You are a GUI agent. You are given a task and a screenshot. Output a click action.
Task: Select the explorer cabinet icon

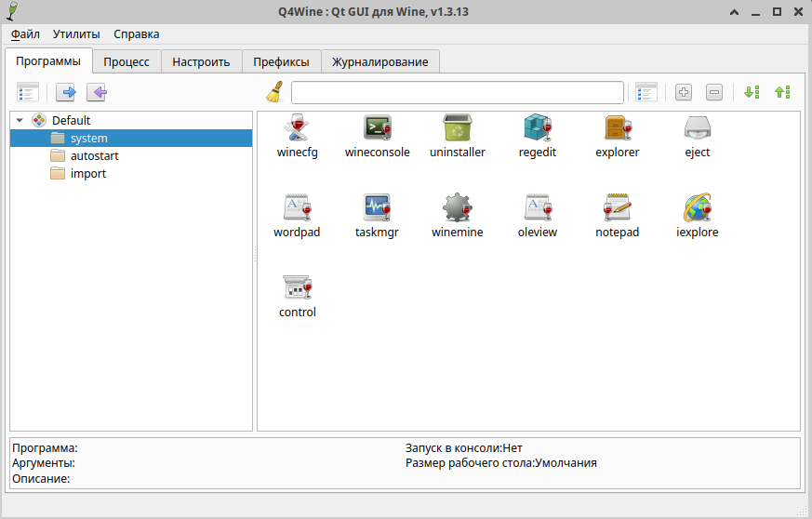click(618, 128)
